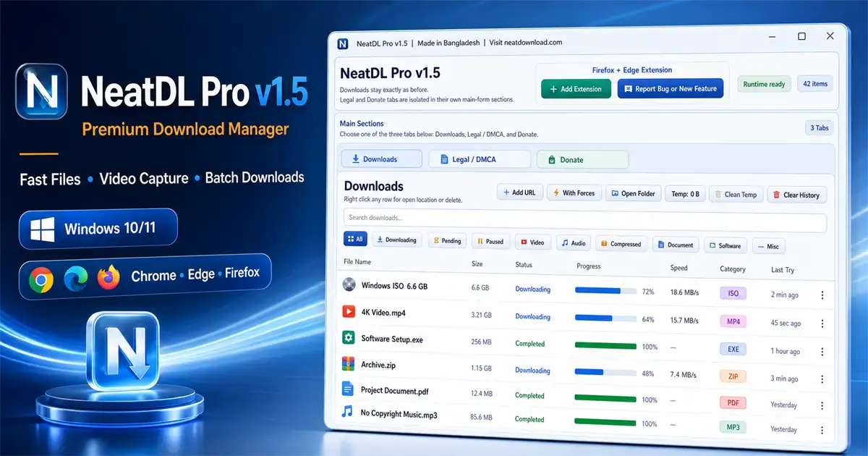Sort by the Speed column header
The image size is (868, 456).
coord(678,268)
